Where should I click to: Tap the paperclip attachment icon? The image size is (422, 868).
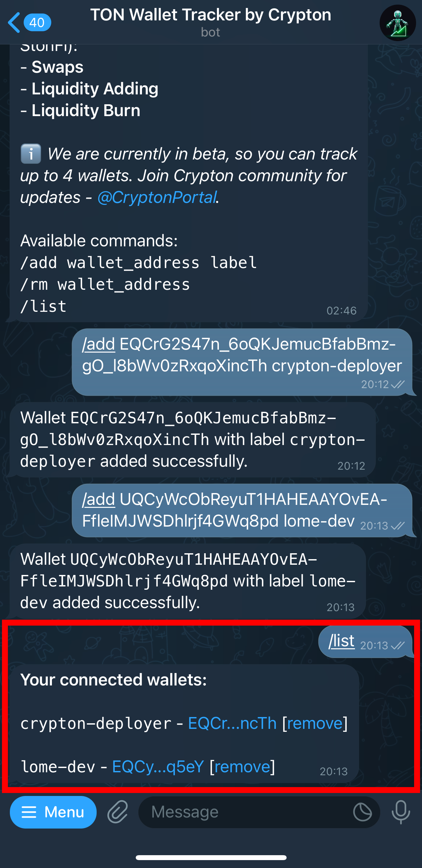coord(118,812)
